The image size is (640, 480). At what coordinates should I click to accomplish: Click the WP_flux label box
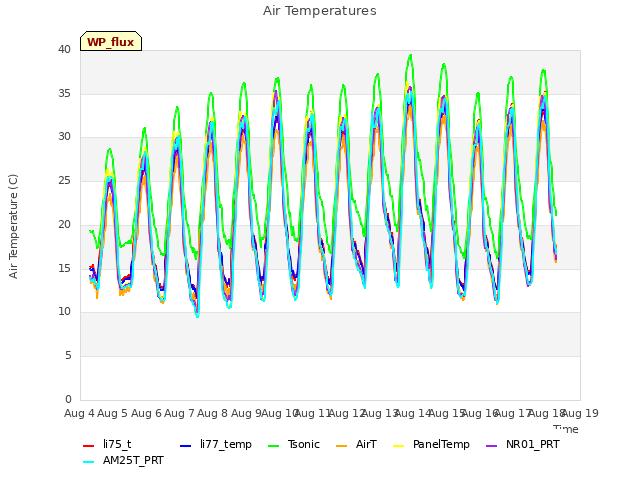coord(111,42)
